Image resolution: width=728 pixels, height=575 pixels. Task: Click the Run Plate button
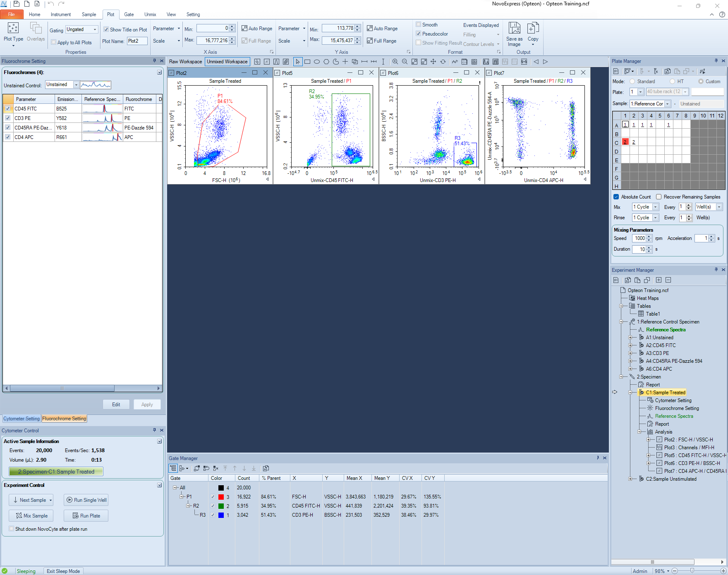[x=86, y=515]
